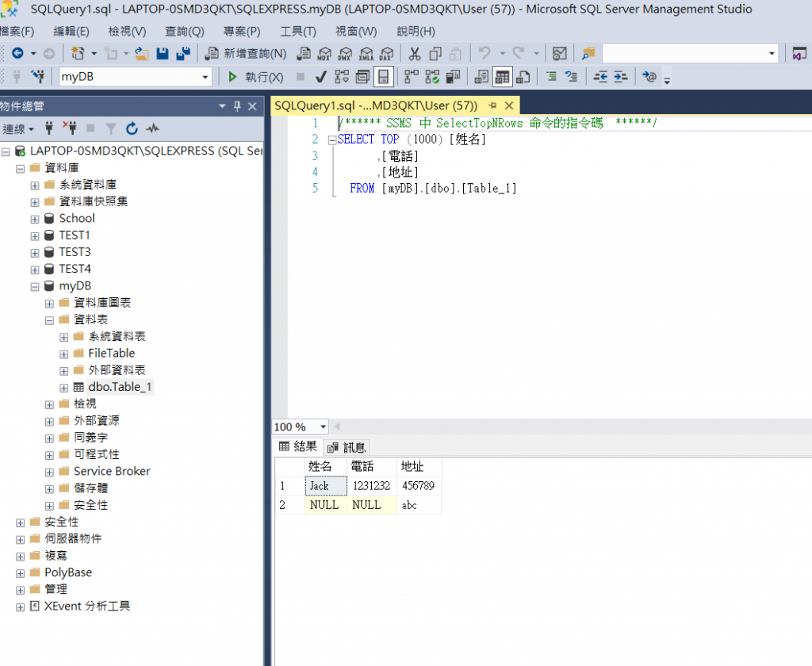The height and width of the screenshot is (666, 812).
Task: Click the Decrease Indent icon
Action: 600,77
